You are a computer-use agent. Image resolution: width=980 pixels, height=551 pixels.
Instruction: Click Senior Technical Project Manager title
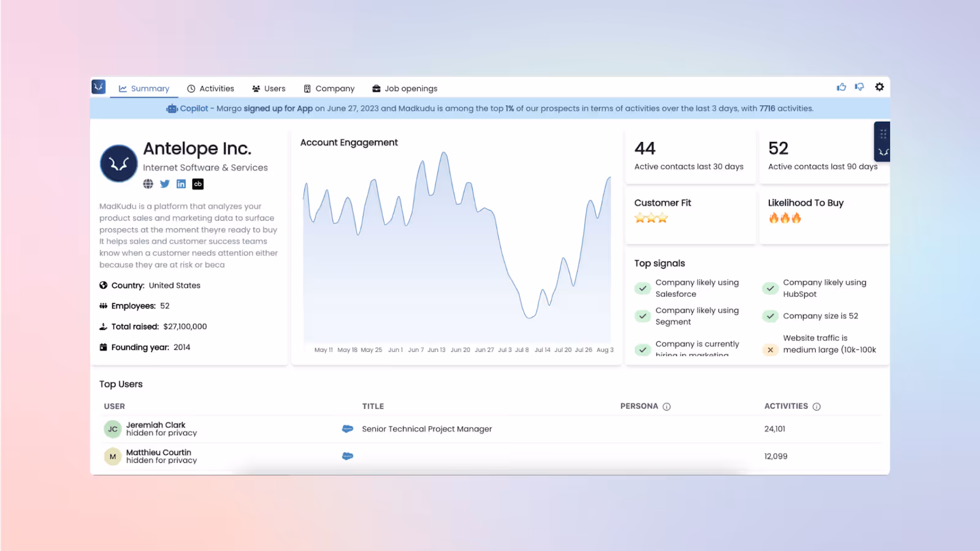click(427, 429)
